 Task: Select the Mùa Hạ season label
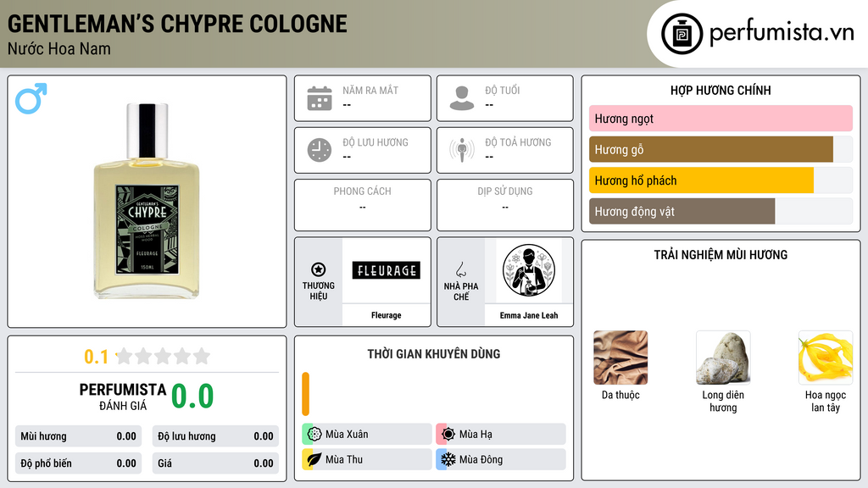coord(476,435)
